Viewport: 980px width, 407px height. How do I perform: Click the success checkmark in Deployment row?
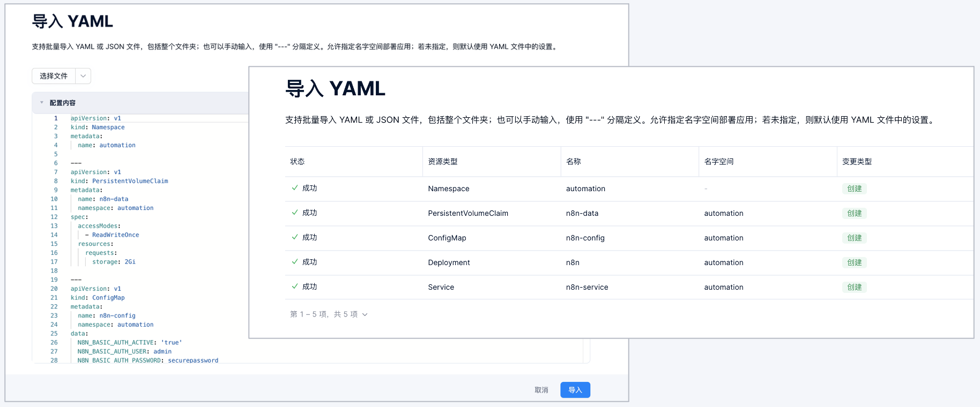pyautogui.click(x=295, y=262)
